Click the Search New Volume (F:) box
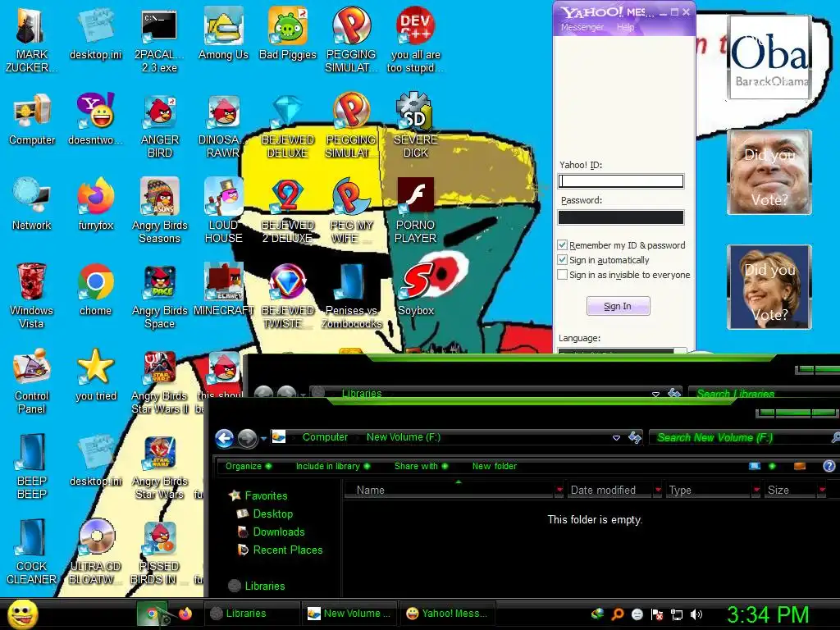The height and width of the screenshot is (630, 840). pyautogui.click(x=742, y=438)
